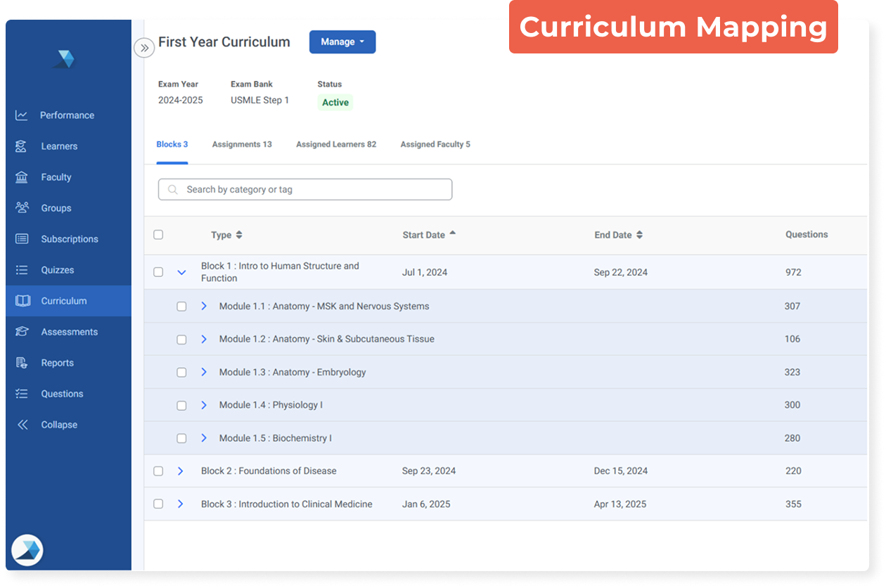Viewport: 886px width, 588px height.
Task: Expand Block 3 Introduction to Clinical Medicine
Action: 181,504
